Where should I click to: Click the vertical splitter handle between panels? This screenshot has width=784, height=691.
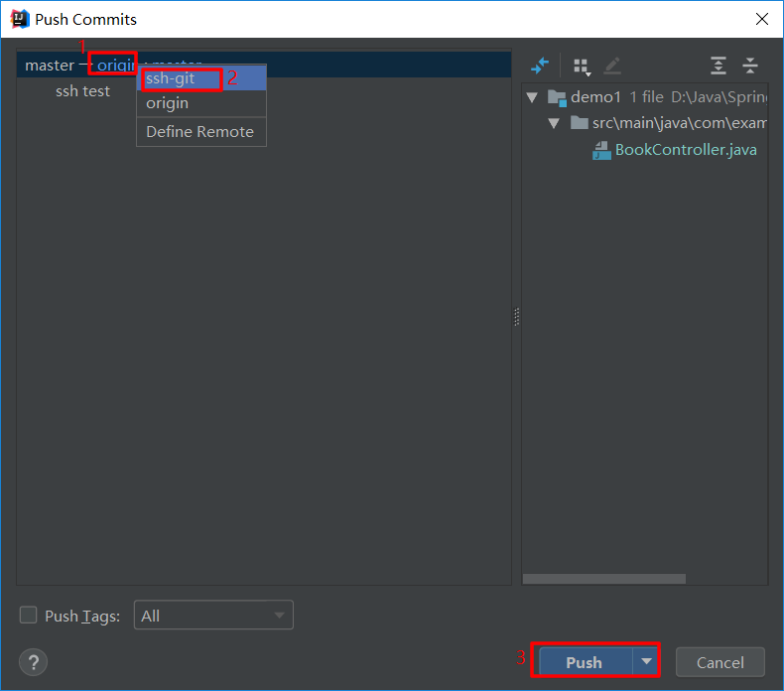pos(516,317)
